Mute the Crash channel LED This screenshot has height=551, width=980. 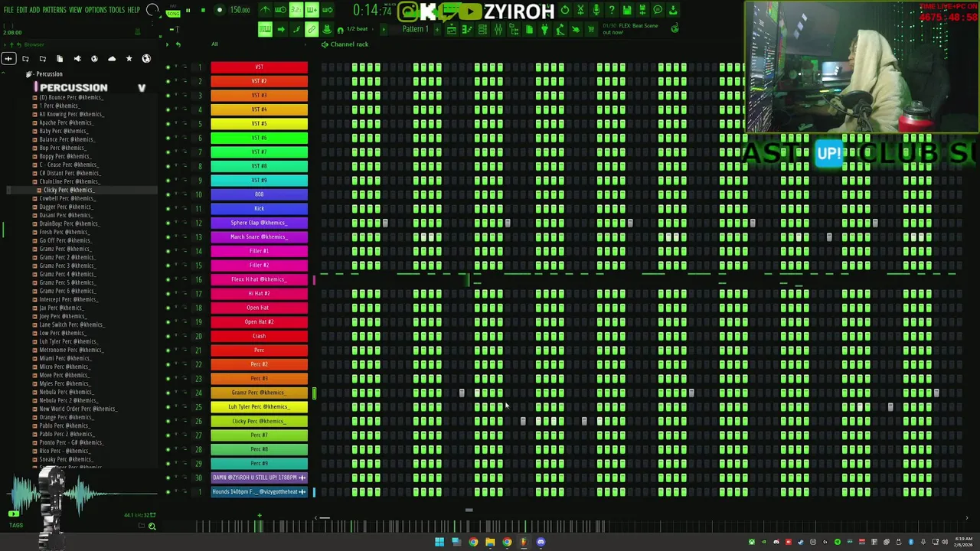168,336
